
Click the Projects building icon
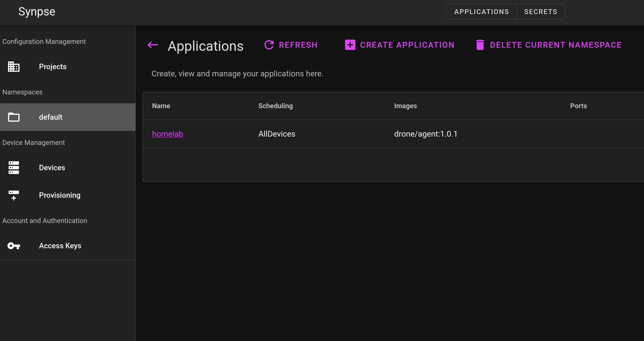[13, 67]
